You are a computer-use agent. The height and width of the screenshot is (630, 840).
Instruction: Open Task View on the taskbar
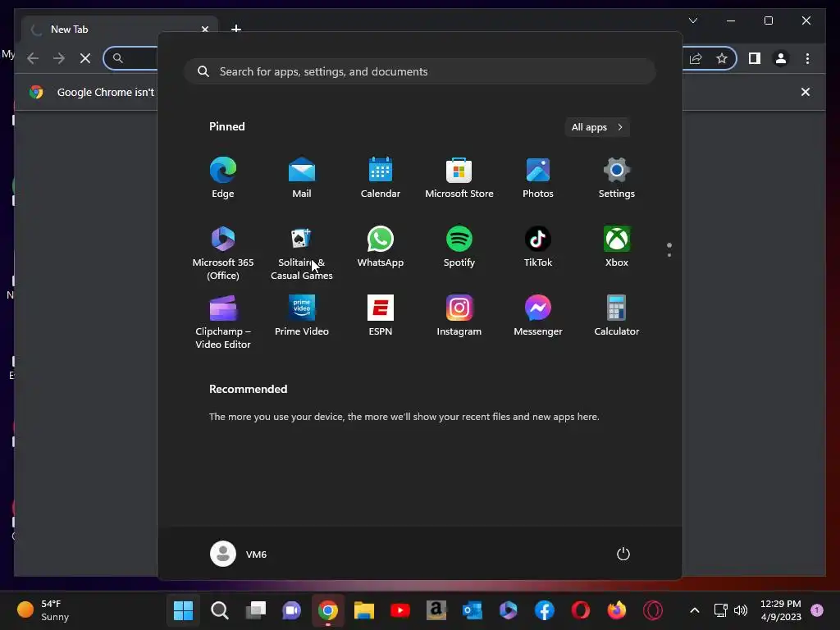click(x=256, y=609)
